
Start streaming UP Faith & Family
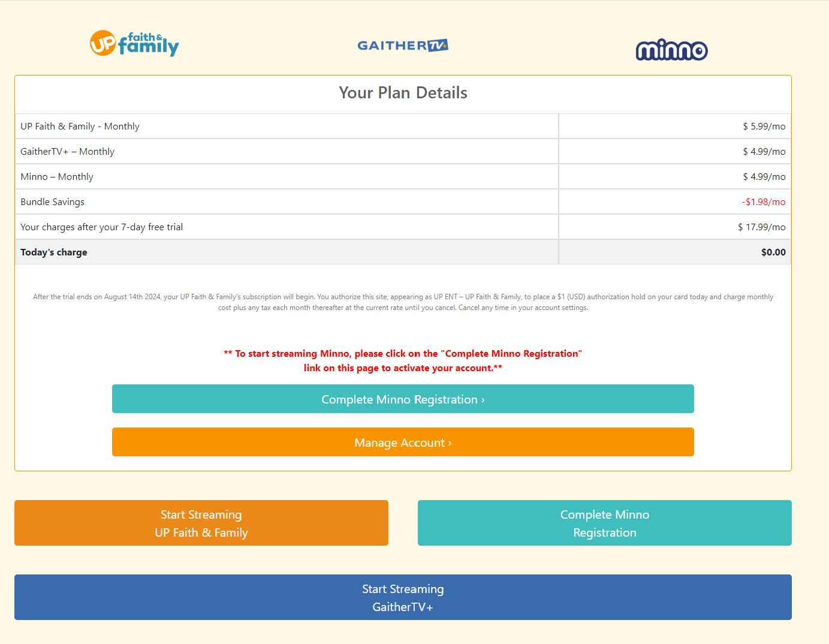click(x=201, y=523)
